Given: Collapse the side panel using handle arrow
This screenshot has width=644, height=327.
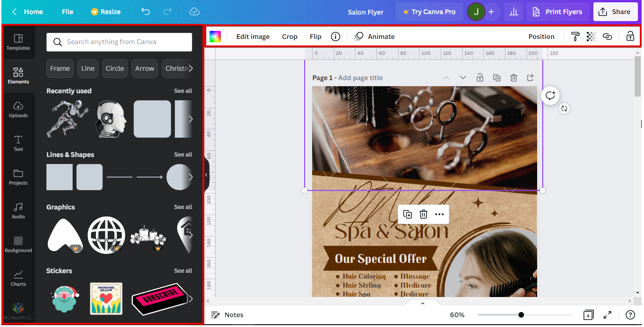Looking at the screenshot, I should [206, 175].
